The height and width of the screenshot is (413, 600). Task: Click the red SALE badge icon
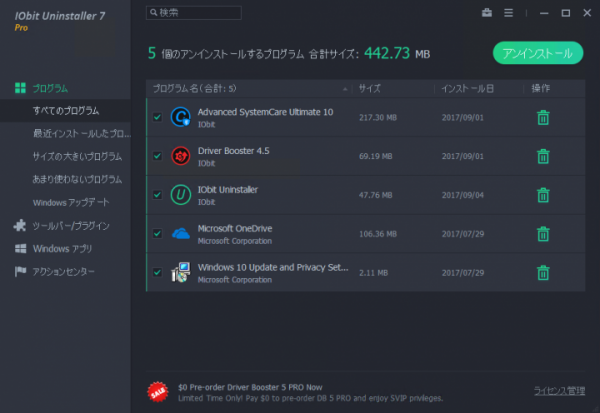coord(158,392)
